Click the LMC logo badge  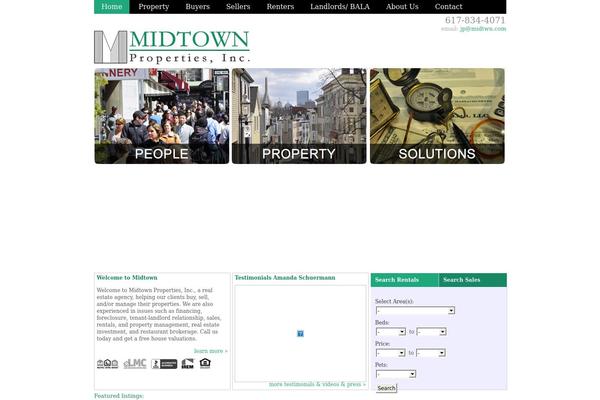(135, 364)
